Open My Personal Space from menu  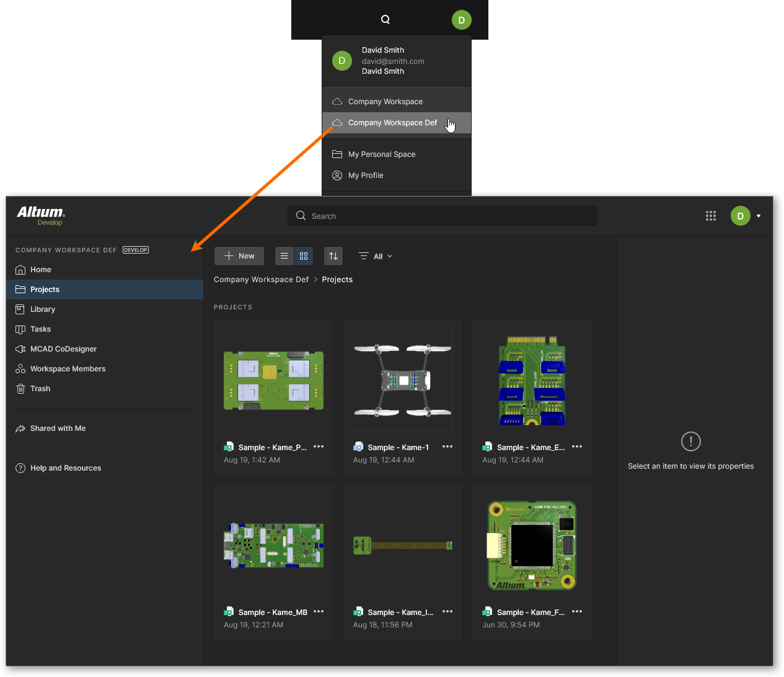397,154
